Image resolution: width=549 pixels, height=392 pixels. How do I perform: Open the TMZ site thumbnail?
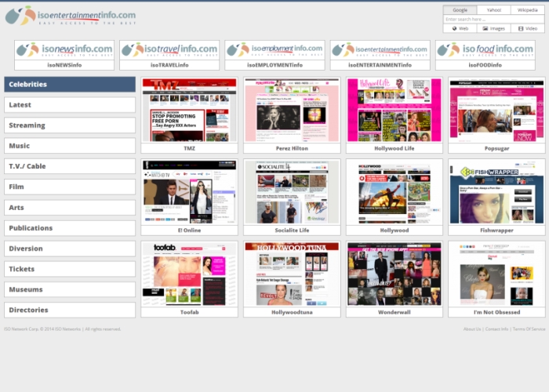pos(190,111)
